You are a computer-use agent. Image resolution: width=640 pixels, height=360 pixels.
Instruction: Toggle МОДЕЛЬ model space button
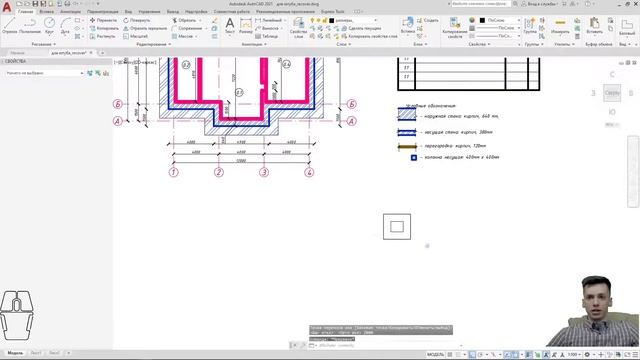435,354
